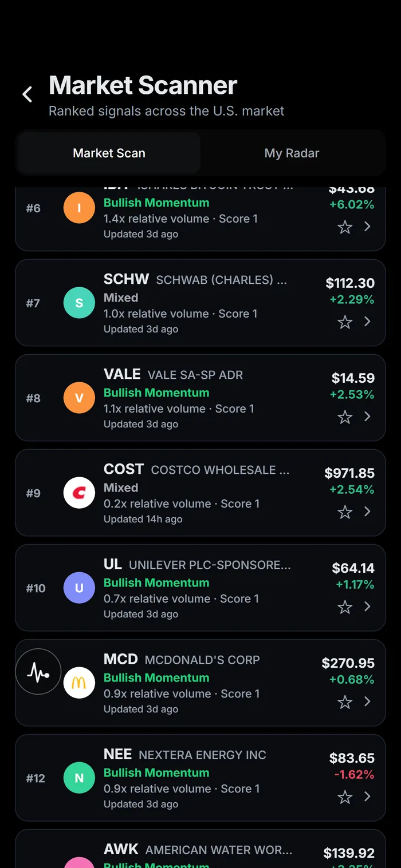Go back using the header arrow
The height and width of the screenshot is (868, 401).
point(27,94)
